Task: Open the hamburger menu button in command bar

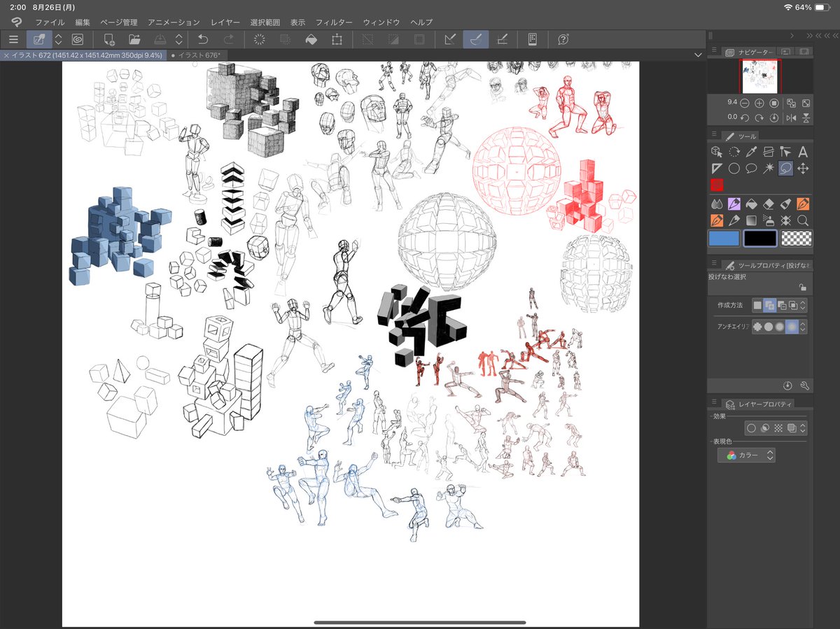Action: tap(13, 40)
